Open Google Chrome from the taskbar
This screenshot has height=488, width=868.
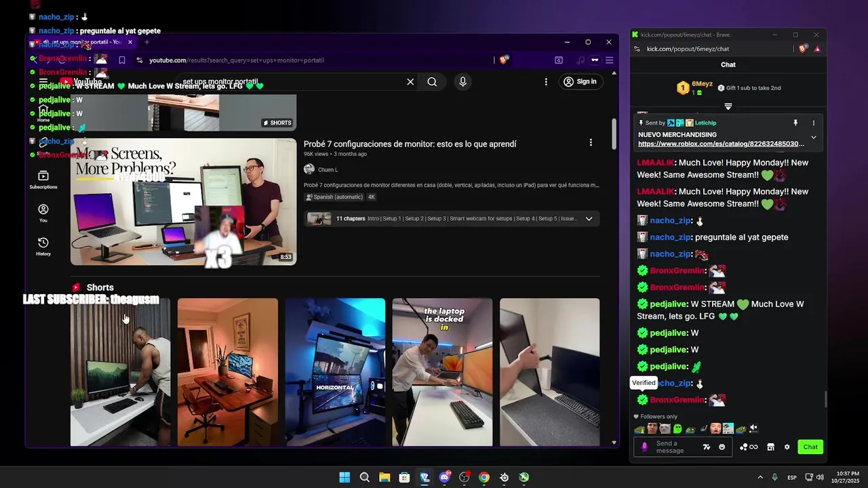[x=484, y=477]
